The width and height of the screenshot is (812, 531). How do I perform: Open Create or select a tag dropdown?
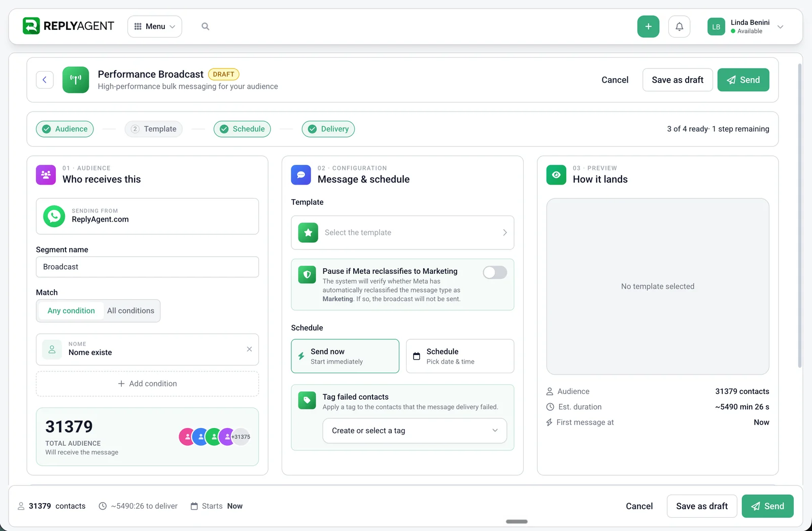(x=415, y=431)
